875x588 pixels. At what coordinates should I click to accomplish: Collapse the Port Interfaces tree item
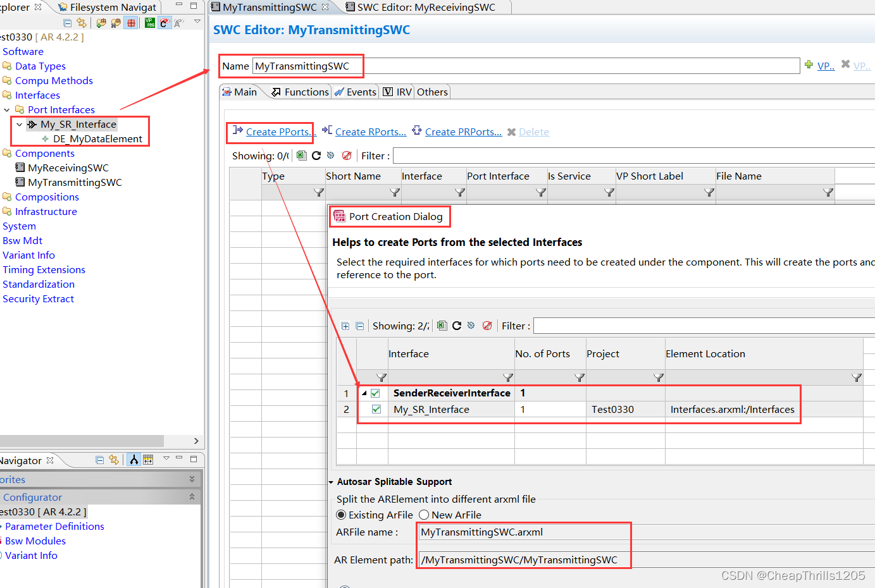pos(6,109)
